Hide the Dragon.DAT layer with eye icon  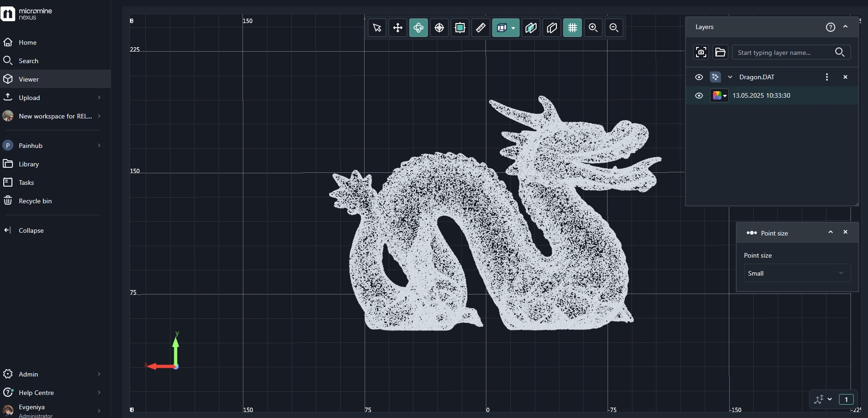(x=699, y=77)
